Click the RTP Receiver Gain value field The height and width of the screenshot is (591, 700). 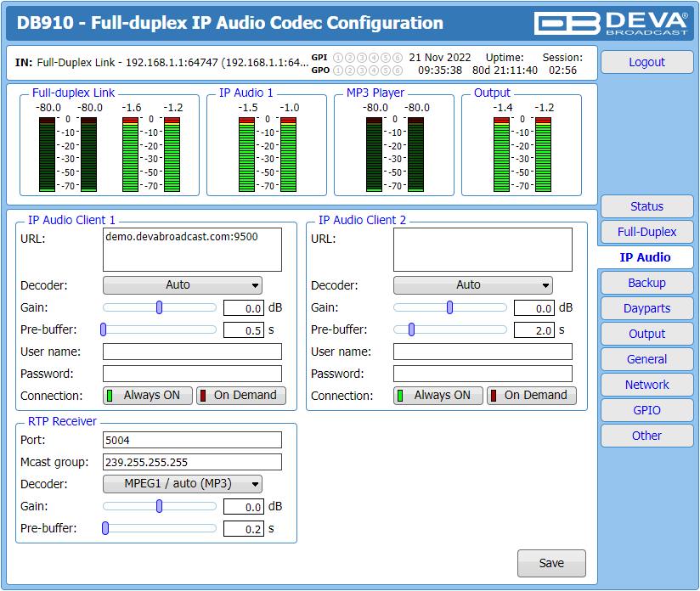coord(244,507)
